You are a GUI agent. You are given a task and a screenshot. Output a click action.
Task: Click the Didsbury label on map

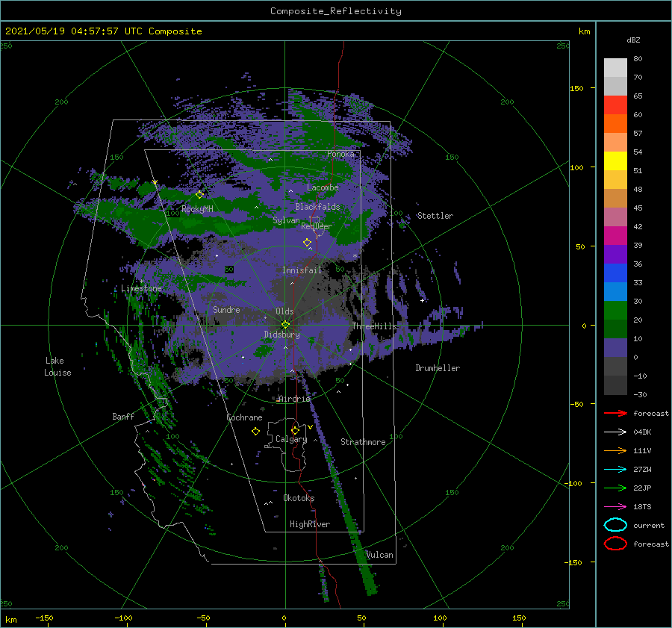coord(281,335)
